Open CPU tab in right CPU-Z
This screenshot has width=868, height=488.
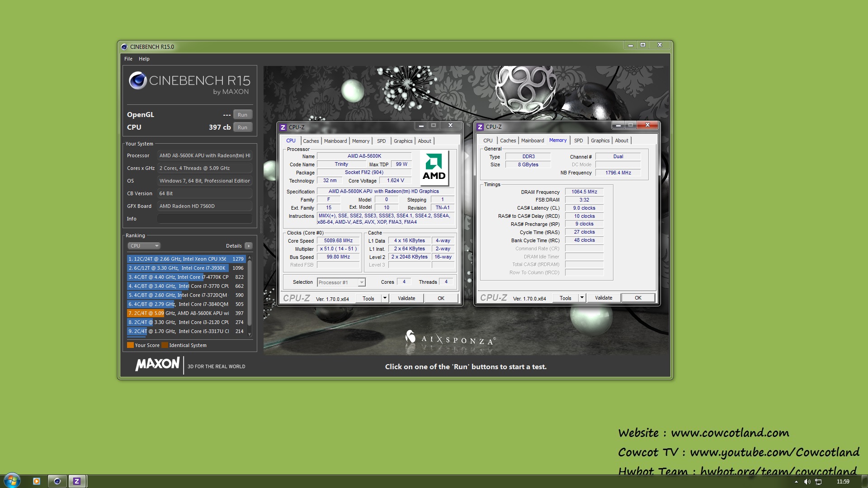pos(488,141)
